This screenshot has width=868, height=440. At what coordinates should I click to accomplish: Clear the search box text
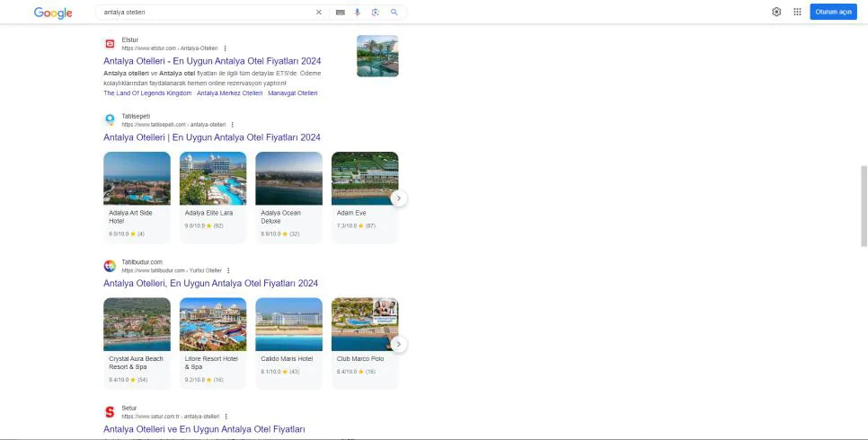(319, 13)
